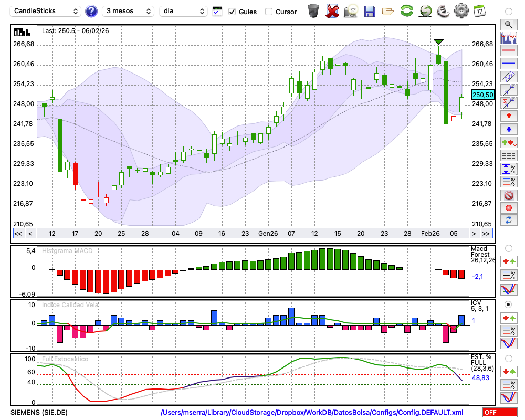Screen dimensions: 525x420
Task: Jump to start with << button
Action: 18,234
